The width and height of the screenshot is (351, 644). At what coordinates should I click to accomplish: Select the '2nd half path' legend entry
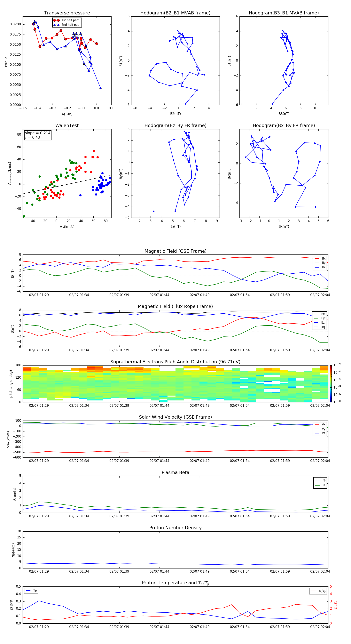(67, 25)
